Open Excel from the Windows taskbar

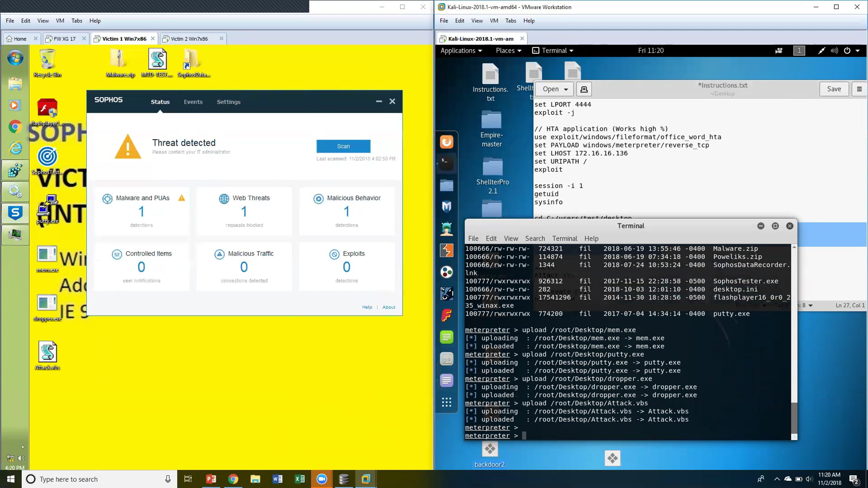click(x=299, y=479)
